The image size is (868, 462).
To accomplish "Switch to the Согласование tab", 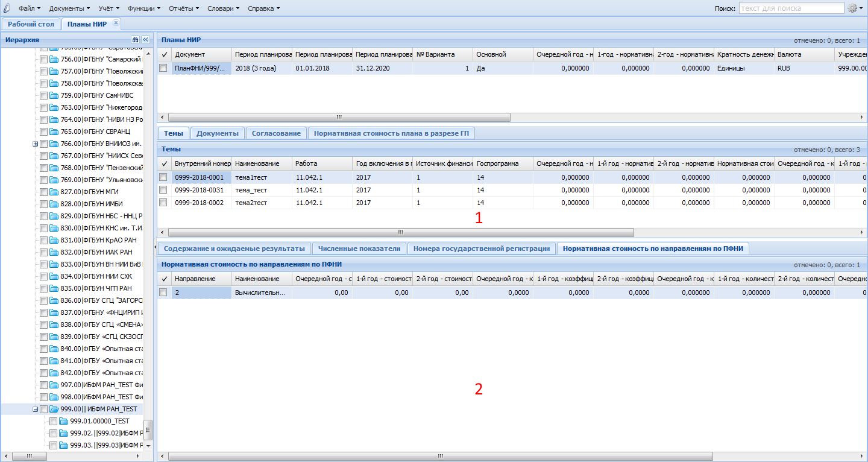I will coord(276,133).
